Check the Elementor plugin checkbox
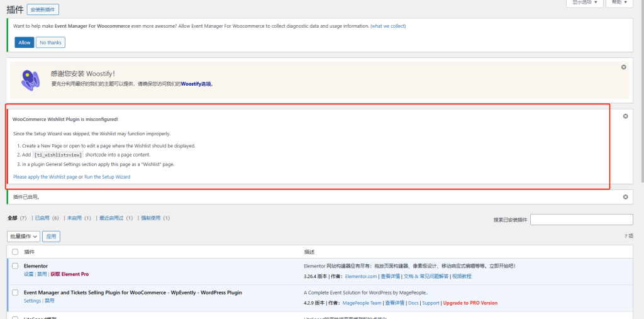This screenshot has width=644, height=319. coord(15,266)
